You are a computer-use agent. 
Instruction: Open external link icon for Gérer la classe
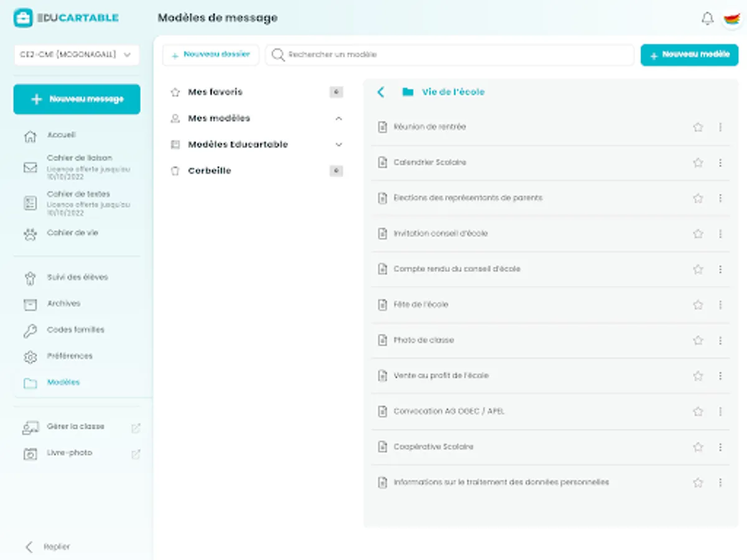136,427
